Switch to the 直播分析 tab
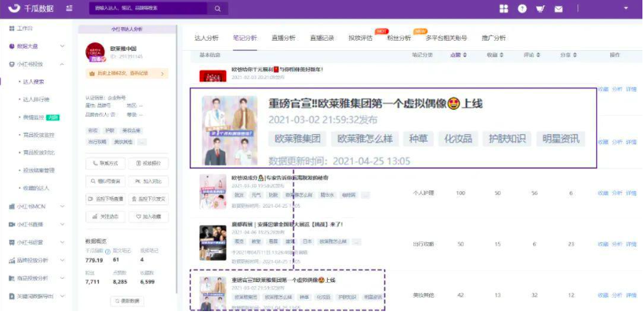 pos(283,38)
